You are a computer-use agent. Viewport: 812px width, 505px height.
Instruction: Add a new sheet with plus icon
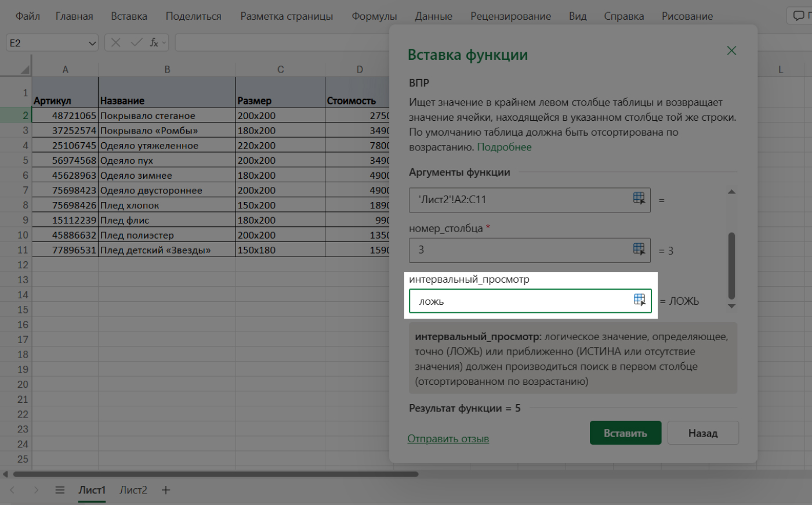tap(166, 490)
